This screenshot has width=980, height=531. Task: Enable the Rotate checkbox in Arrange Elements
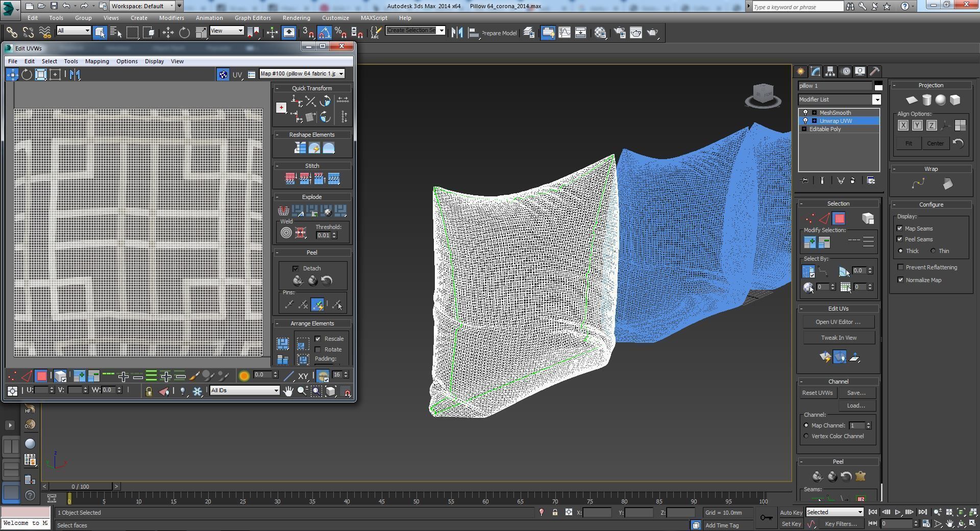pos(318,349)
